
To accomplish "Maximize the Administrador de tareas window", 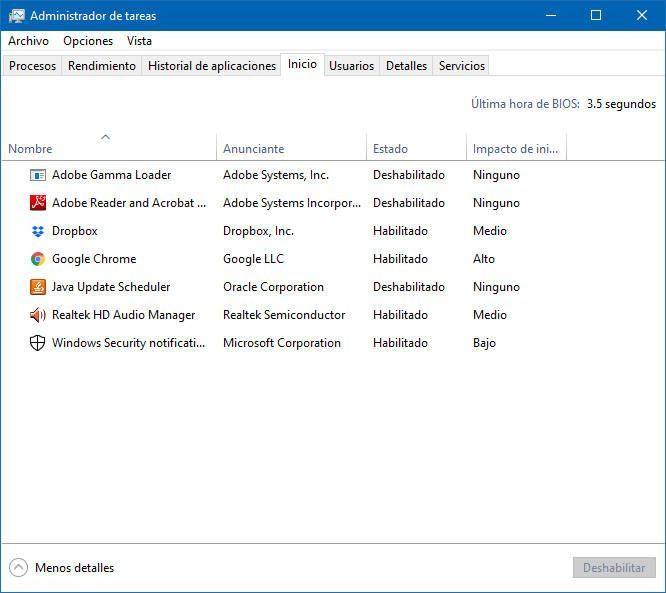I will pos(596,16).
